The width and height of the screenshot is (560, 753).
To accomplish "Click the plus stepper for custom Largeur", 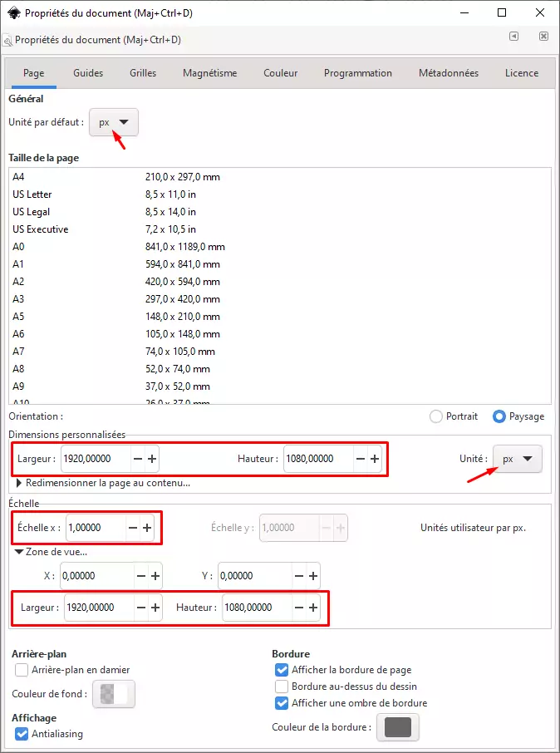I will (x=153, y=459).
